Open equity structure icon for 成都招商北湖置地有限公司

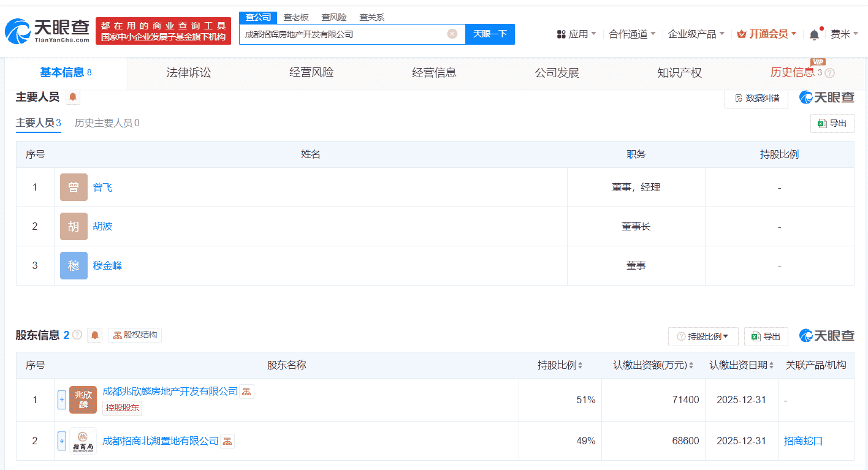pyautogui.click(x=227, y=441)
